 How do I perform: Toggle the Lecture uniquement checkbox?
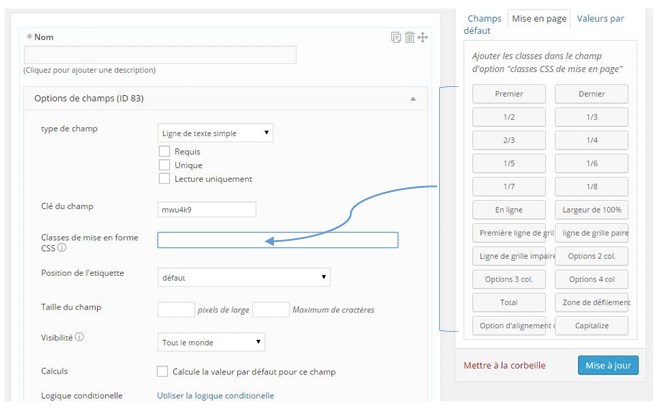coord(165,179)
